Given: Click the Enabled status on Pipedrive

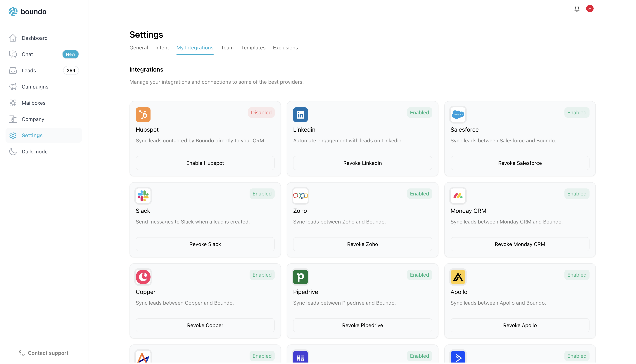Looking at the screenshot, I should [x=419, y=275].
